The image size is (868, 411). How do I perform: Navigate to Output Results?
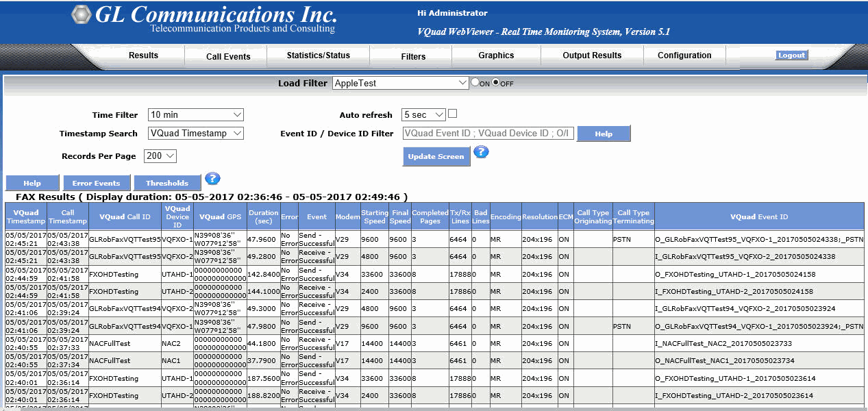592,55
